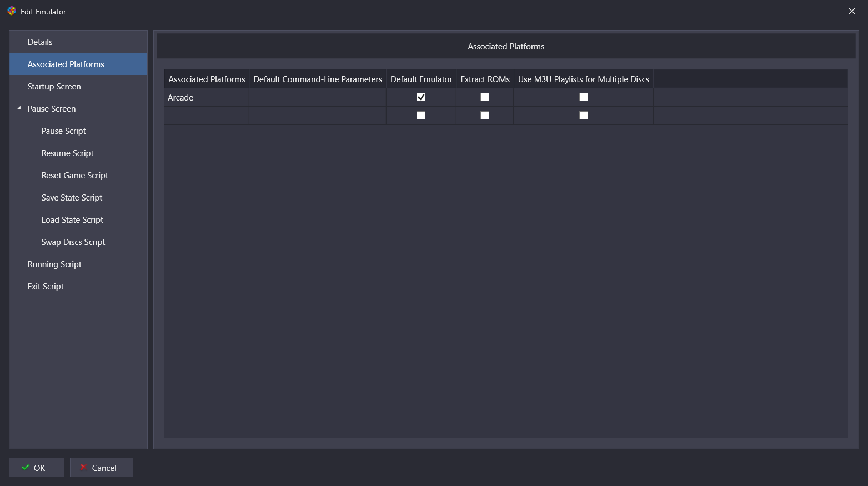Click the Default Emulator column header
The width and height of the screenshot is (868, 486).
[x=421, y=79]
